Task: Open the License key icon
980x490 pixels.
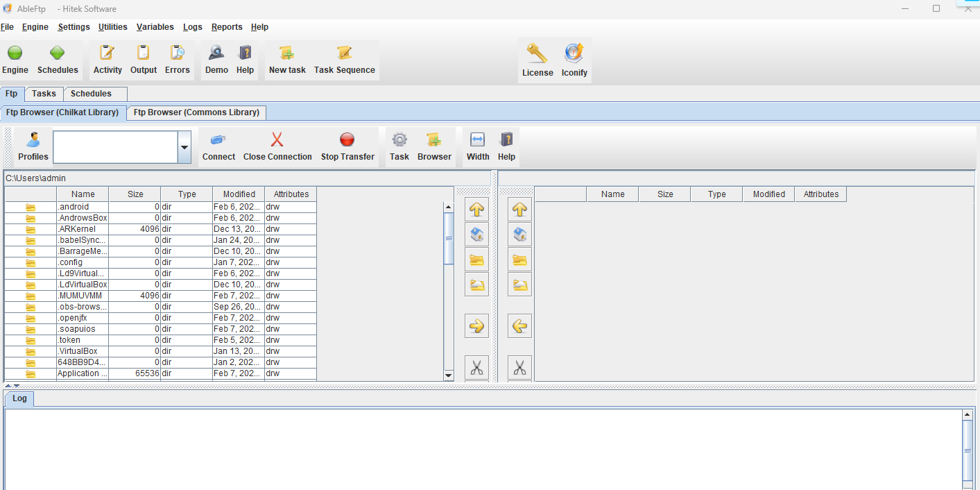Action: click(538, 53)
